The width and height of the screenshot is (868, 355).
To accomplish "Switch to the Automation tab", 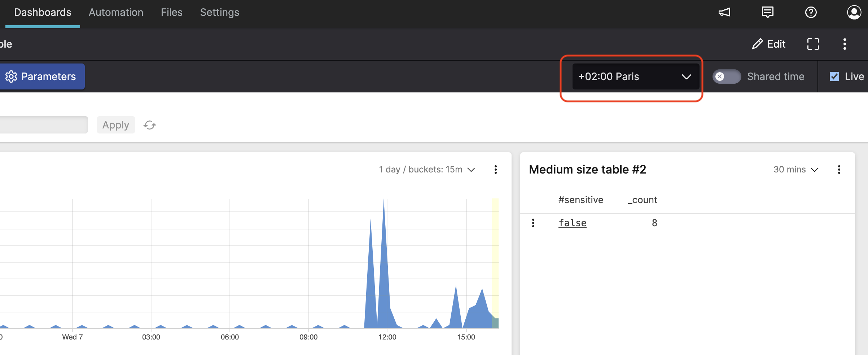I will coord(116,12).
